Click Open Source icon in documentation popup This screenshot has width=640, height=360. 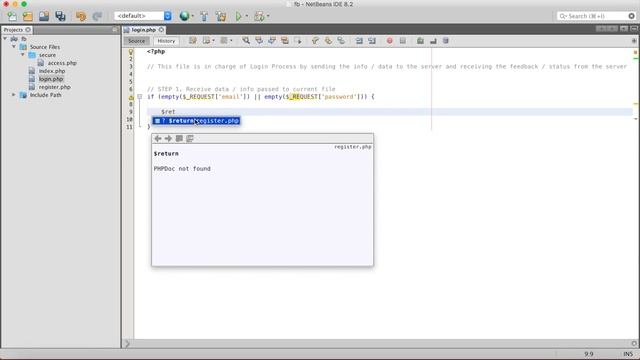[x=190, y=138]
